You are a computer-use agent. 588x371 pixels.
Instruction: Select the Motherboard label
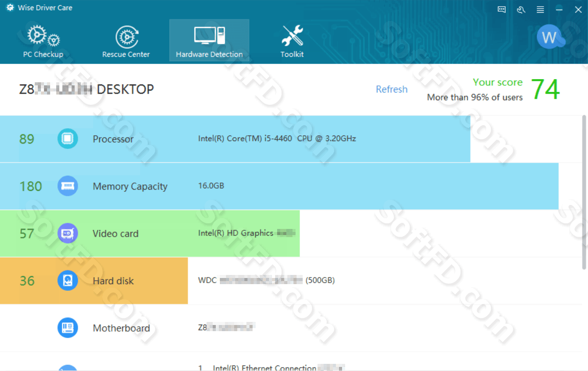(x=121, y=328)
